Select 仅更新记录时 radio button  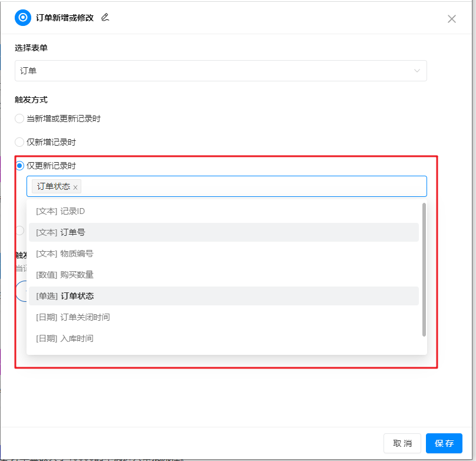point(19,166)
